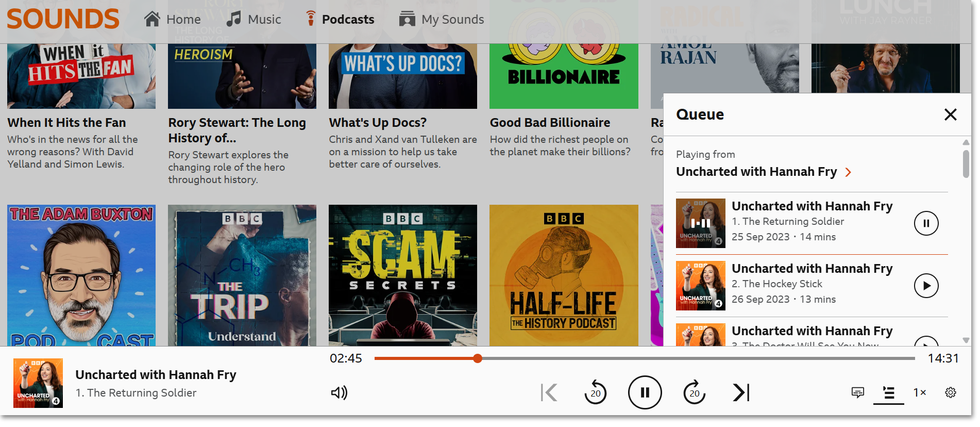Open the Podcasts tab
The width and height of the screenshot is (980, 427).
point(340,20)
